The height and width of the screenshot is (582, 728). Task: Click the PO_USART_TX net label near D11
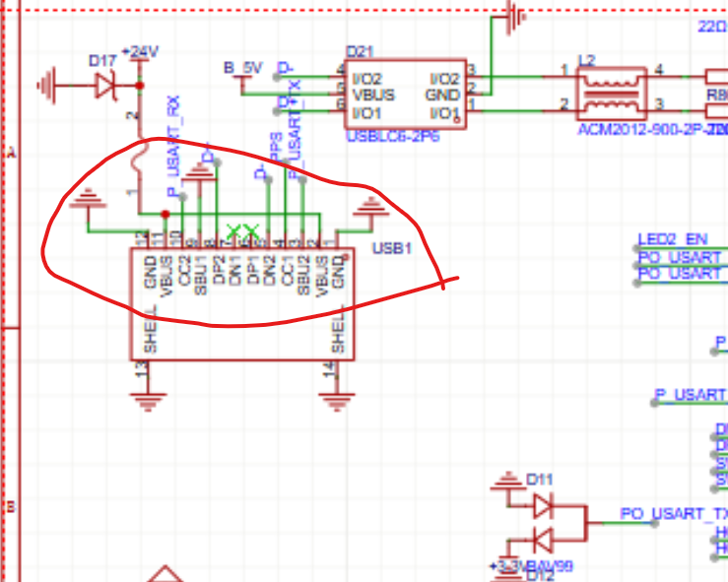[673, 514]
